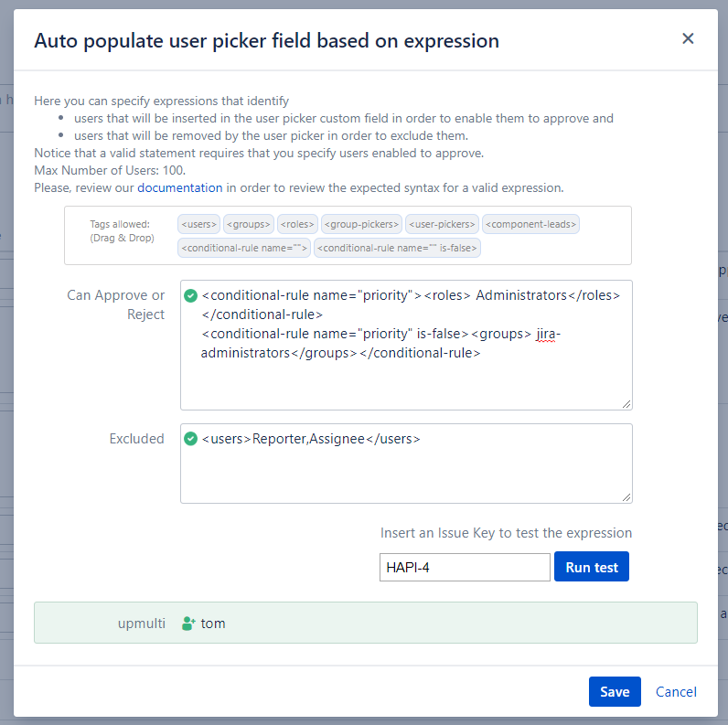Select the <component-leads> tag chip
This screenshot has height=725, width=728.
[x=530, y=224]
